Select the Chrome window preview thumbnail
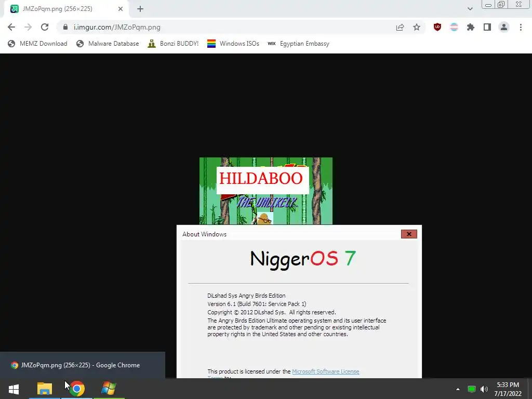 tap(83, 365)
